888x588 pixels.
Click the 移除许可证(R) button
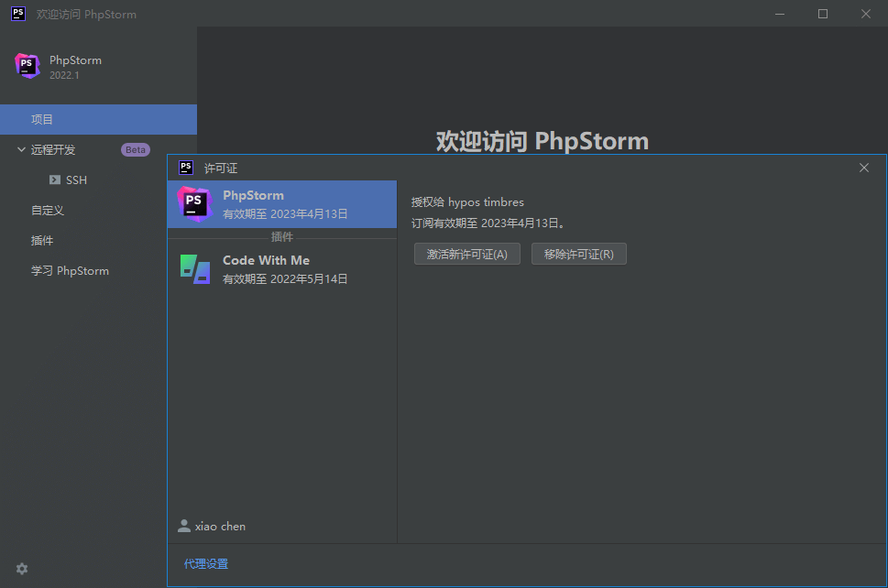click(x=578, y=255)
